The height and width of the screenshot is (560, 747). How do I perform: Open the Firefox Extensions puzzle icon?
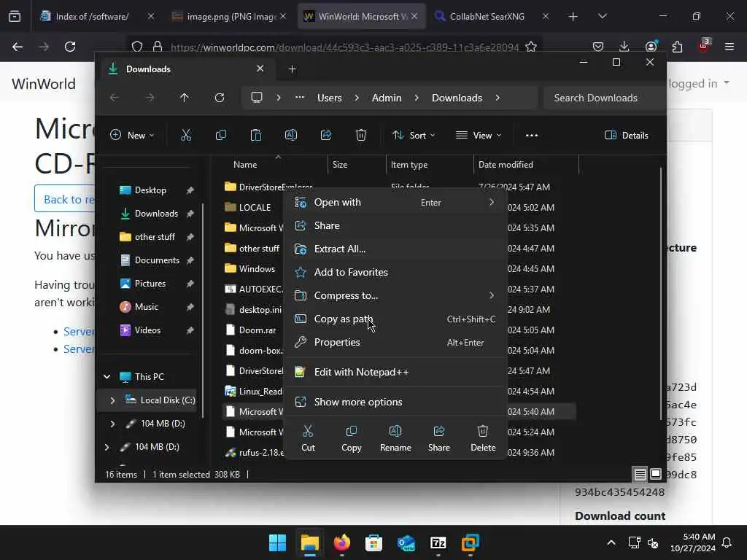(677, 47)
